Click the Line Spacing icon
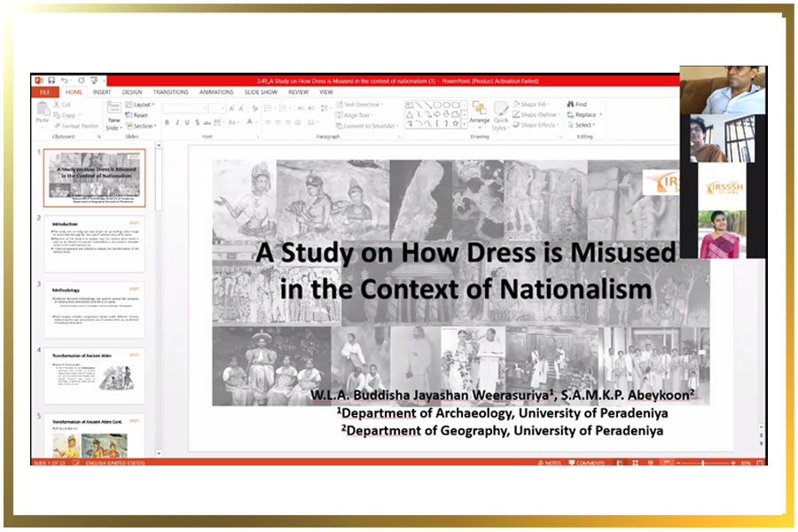This screenshot has width=798, height=532. click(x=325, y=108)
